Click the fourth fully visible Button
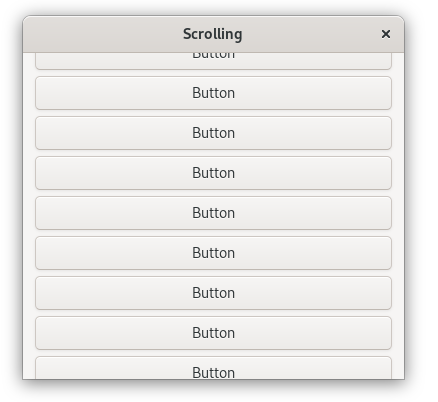The image size is (438, 402). (x=213, y=213)
